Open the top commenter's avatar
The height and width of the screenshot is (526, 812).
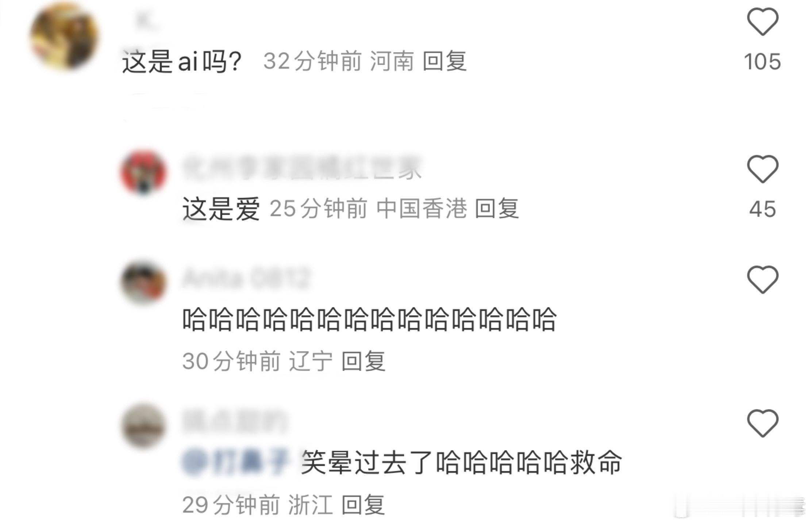click(65, 35)
